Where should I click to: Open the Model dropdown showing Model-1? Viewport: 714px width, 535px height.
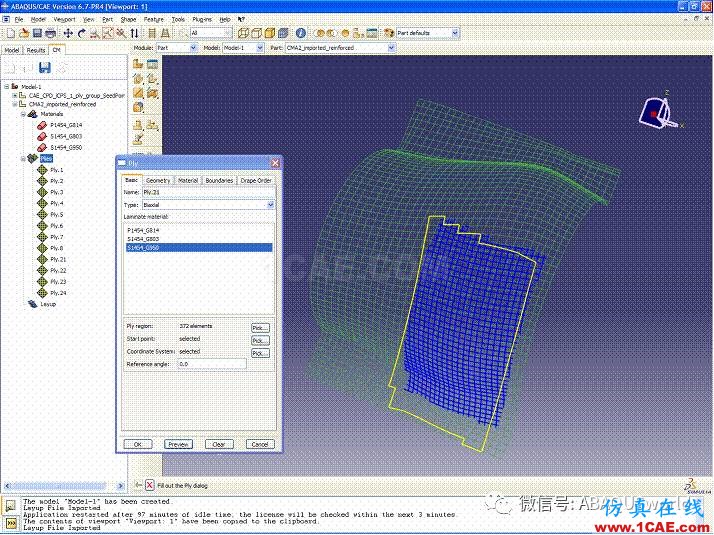[x=260, y=48]
